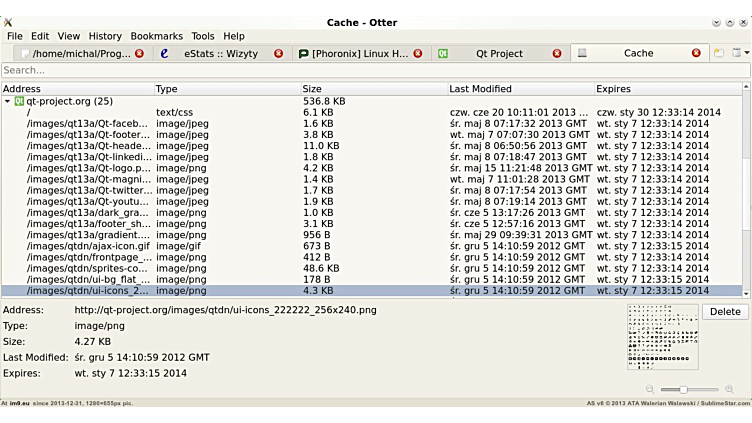Select the /images/qtdn/ajax-icon.gif cache entry
Screen dimensions: 752x423
tap(88, 246)
